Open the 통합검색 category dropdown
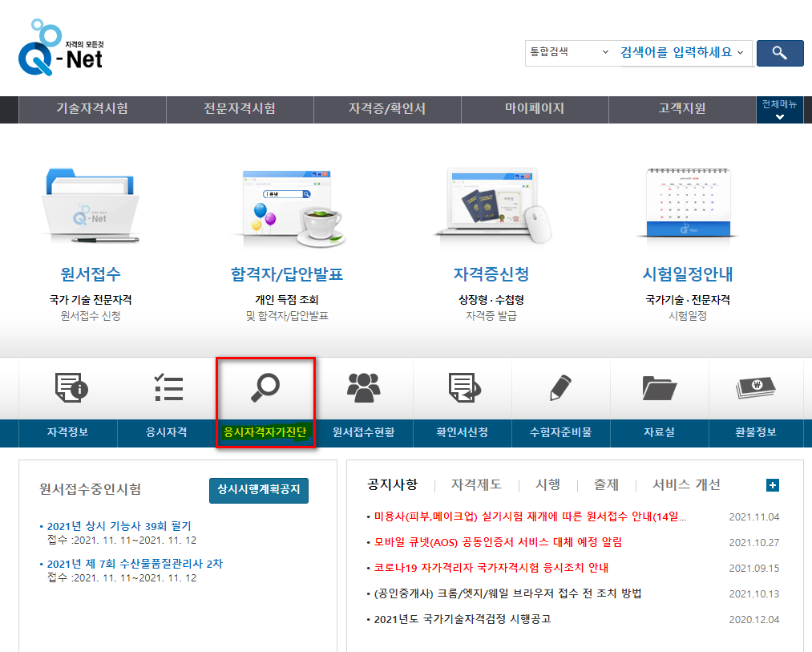The height and width of the screenshot is (652, 812). (568, 52)
